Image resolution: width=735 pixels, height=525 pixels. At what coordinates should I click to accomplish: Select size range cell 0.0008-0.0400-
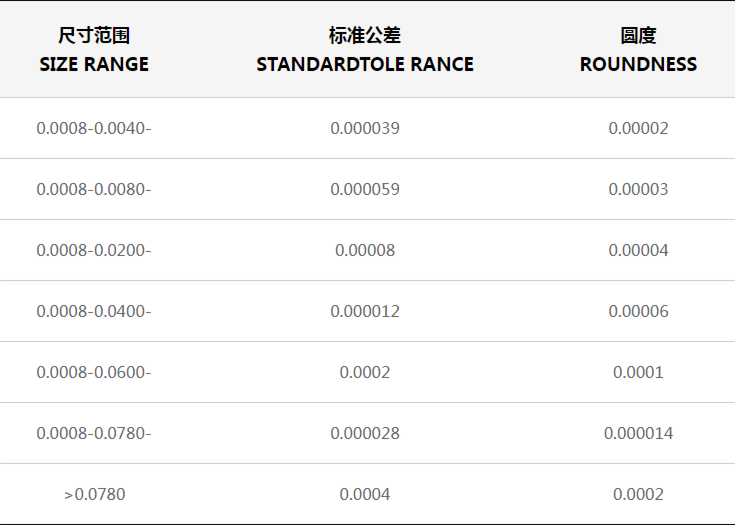pos(94,311)
